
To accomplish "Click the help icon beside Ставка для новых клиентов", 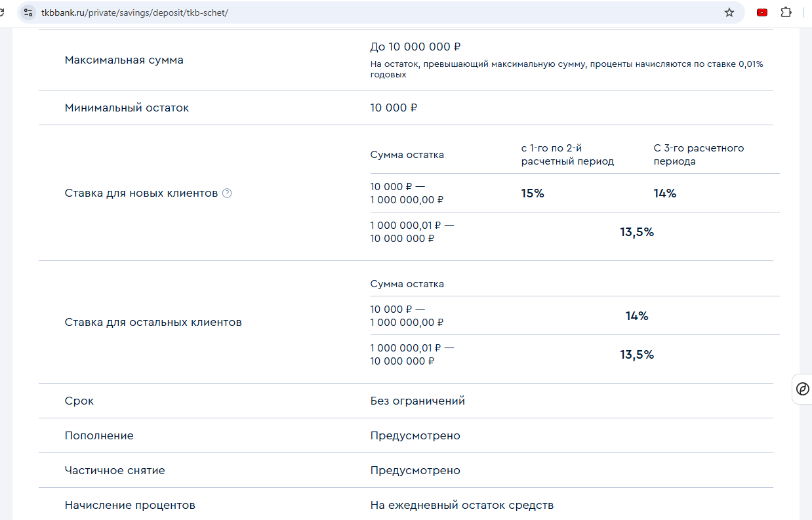I will click(x=227, y=193).
